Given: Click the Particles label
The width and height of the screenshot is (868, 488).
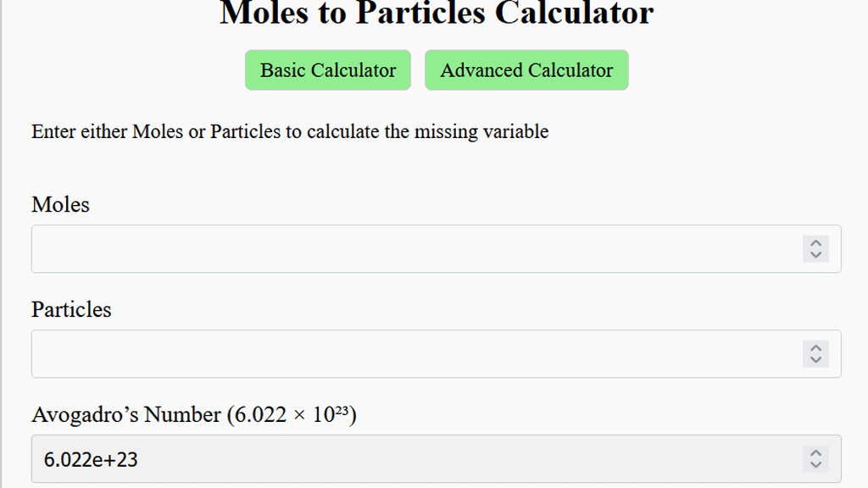Looking at the screenshot, I should (71, 309).
